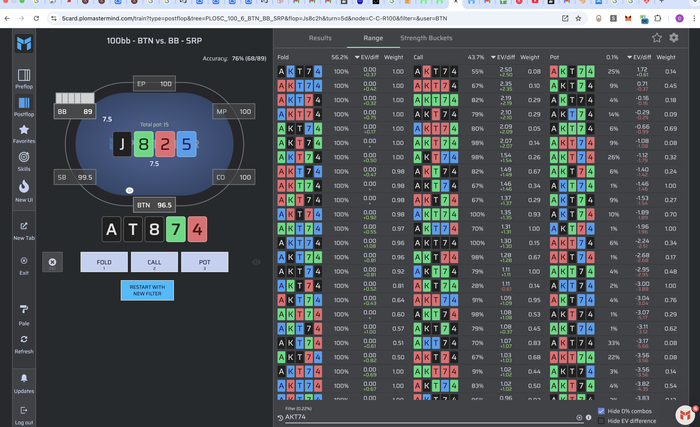Sort Pot column by Weight header
Image resolution: width=700 pixels, height=427 pixels.
coord(666,57)
